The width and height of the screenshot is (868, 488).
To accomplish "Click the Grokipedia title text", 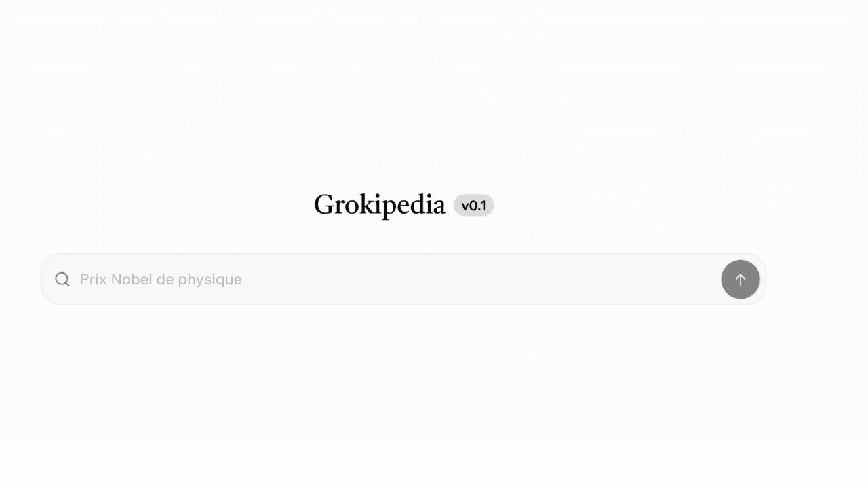I will coord(379,205).
